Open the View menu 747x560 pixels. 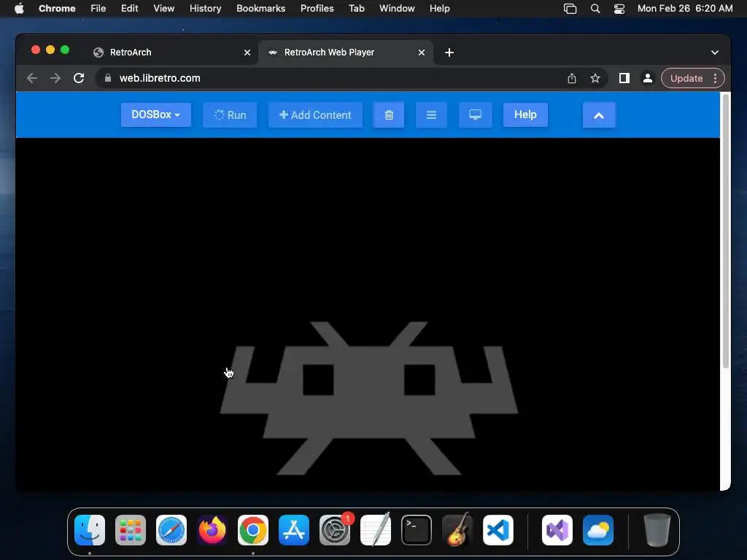164,9
